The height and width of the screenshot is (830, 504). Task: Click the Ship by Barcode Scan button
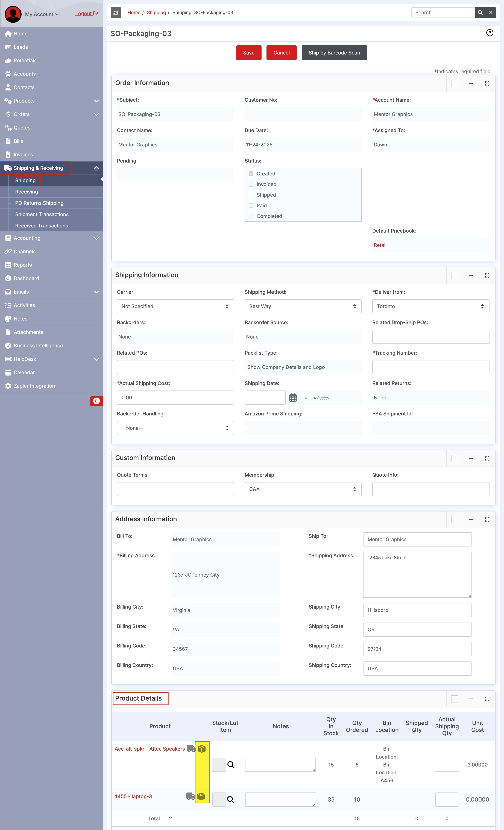(334, 53)
